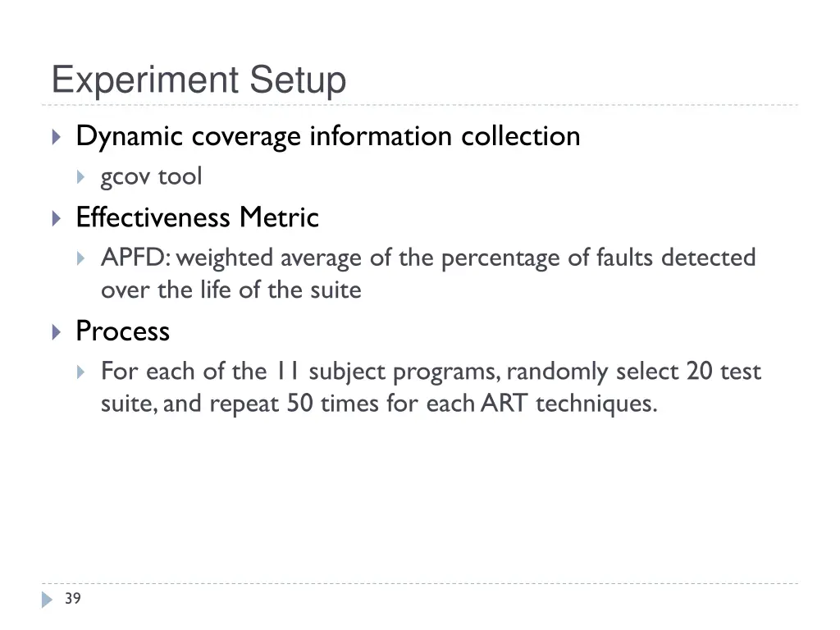Click the slide number 39
Image resolution: width=840 pixels, height=630 pixels.
tap(73, 598)
